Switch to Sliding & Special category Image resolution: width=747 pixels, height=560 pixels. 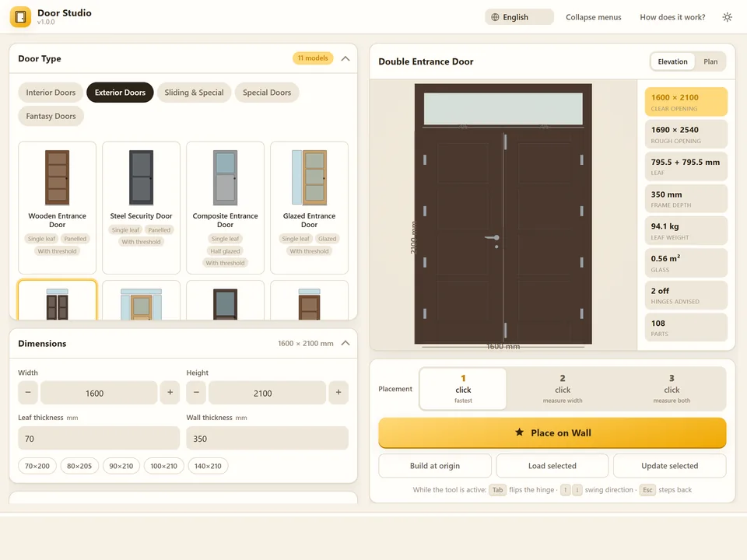click(x=194, y=93)
